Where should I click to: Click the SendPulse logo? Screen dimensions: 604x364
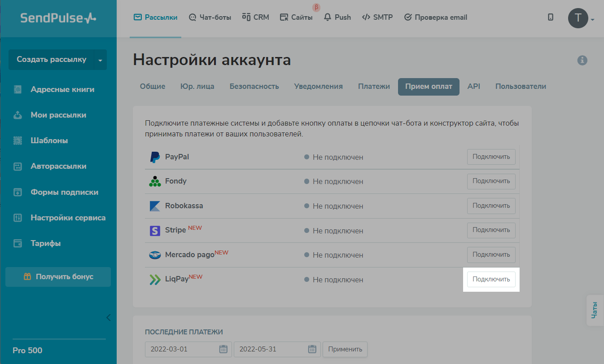58,18
